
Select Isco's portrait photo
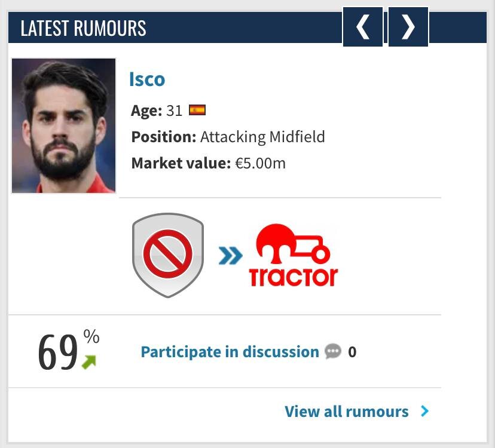[x=63, y=125]
